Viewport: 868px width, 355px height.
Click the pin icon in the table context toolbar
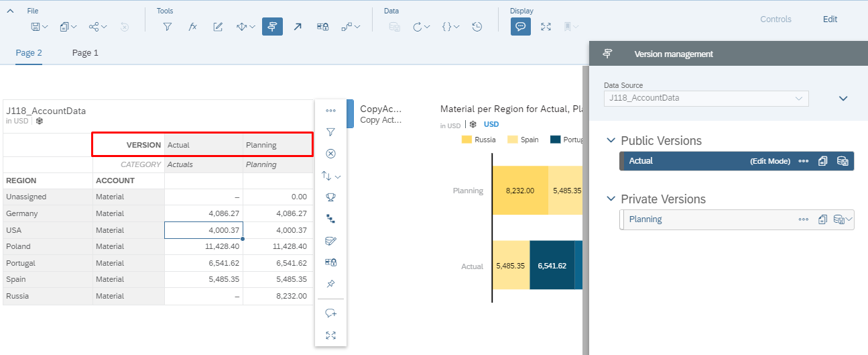[x=330, y=284]
